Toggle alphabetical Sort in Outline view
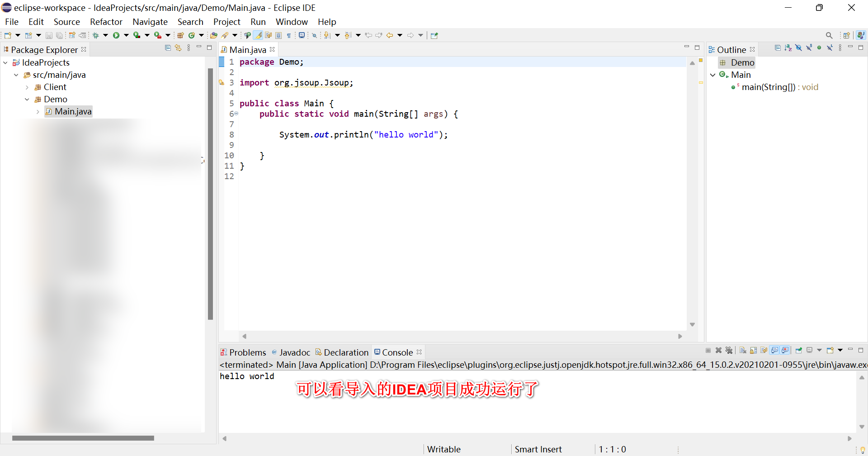The height and width of the screenshot is (456, 868). coord(788,47)
